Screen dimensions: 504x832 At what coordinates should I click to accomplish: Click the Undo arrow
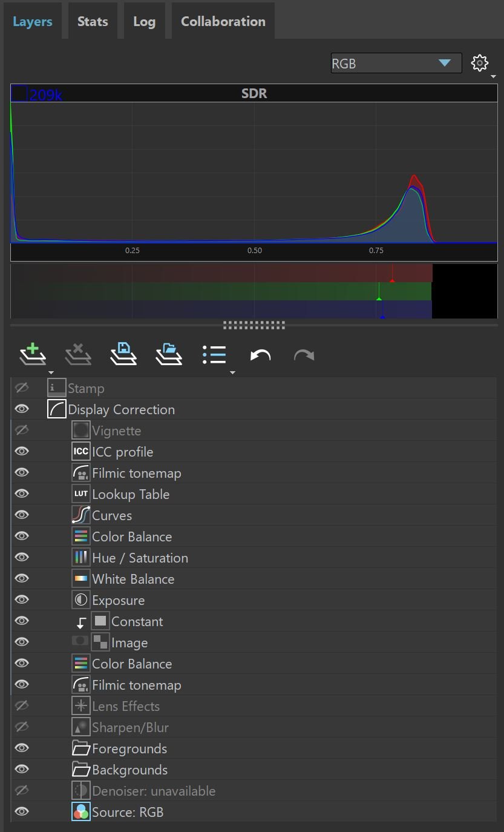pos(260,355)
